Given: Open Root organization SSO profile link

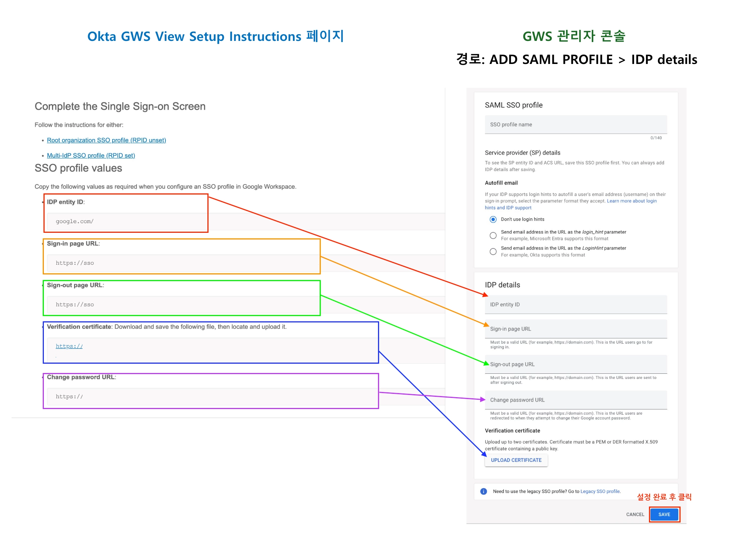Looking at the screenshot, I should pos(106,140).
